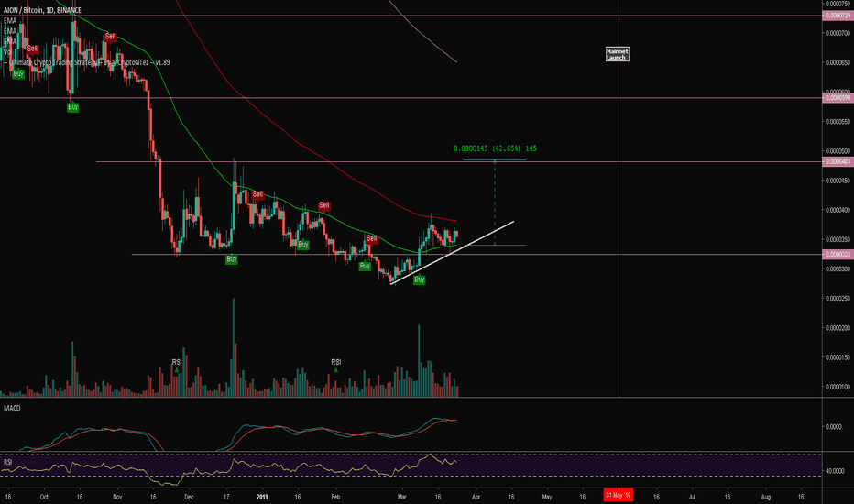Click the 0.0000400 price axis tick
This screenshot has height=504, width=854.
(838, 211)
